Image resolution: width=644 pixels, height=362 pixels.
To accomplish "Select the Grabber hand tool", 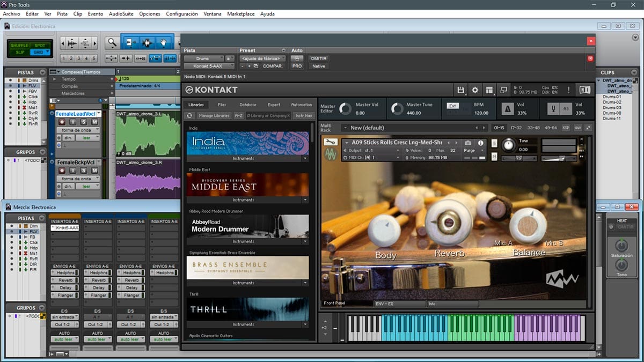I will [164, 42].
